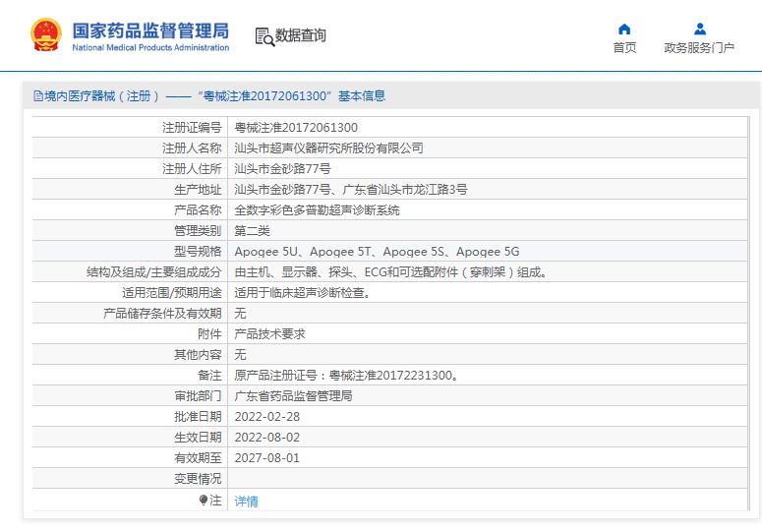Click the document icon before 境内医疗器械
Image resolution: width=762 pixels, height=532 pixels.
click(37, 96)
